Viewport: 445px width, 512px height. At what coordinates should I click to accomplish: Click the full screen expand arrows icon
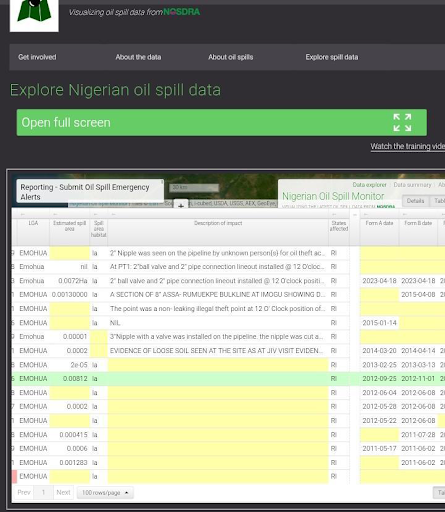click(x=402, y=122)
